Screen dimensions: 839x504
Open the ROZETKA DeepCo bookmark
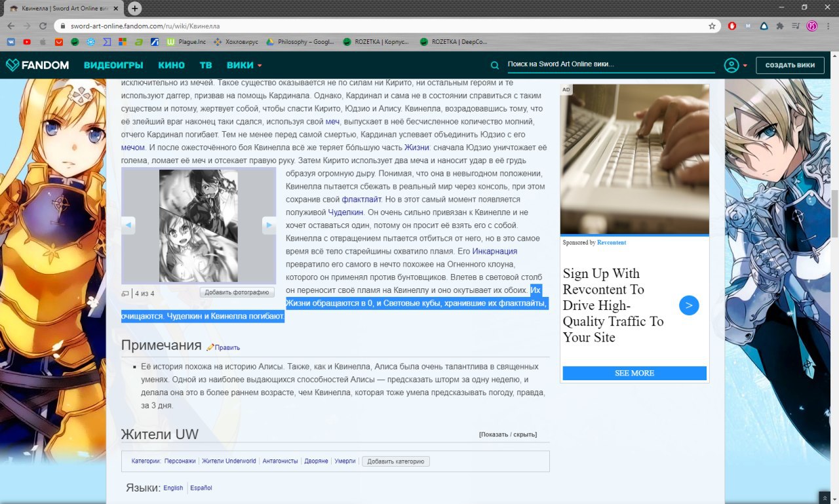pos(454,42)
